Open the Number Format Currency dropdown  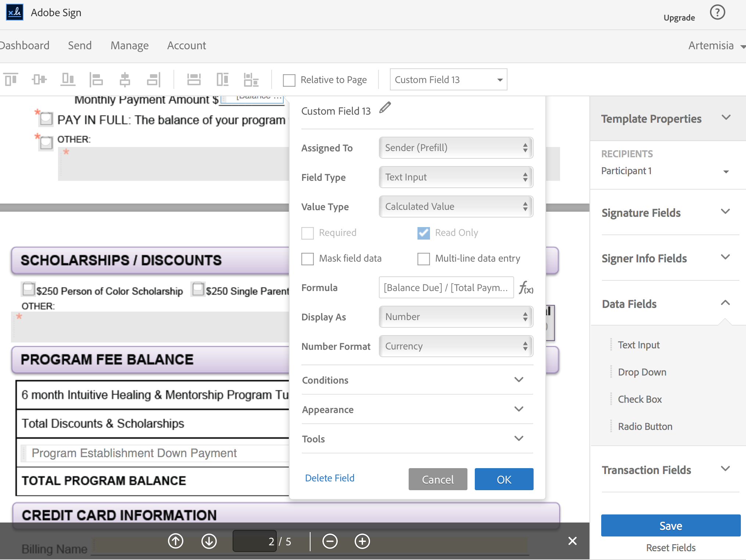(456, 346)
